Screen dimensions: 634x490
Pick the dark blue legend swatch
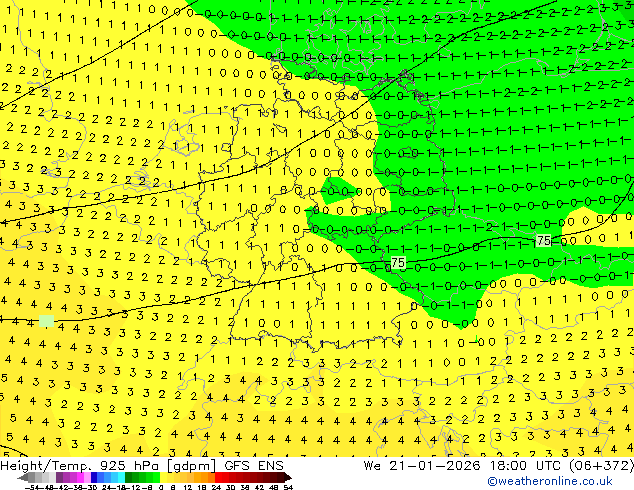coord(94,477)
